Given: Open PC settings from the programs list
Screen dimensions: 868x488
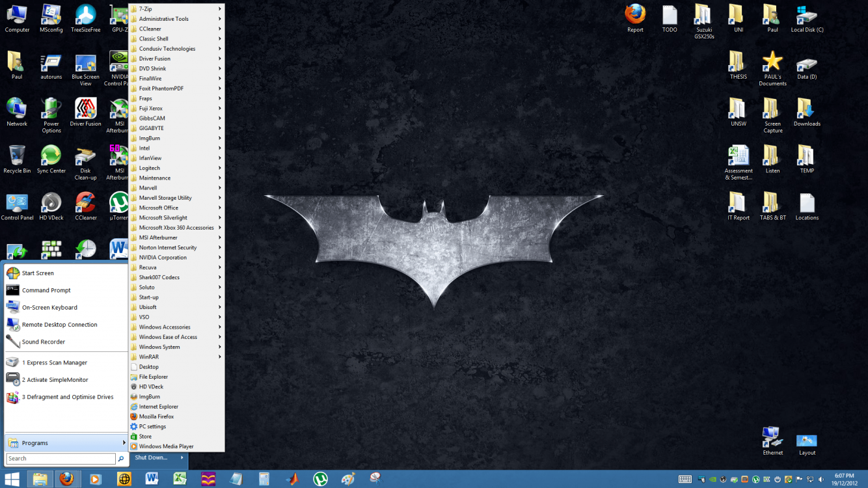Looking at the screenshot, I should click(177, 427).
